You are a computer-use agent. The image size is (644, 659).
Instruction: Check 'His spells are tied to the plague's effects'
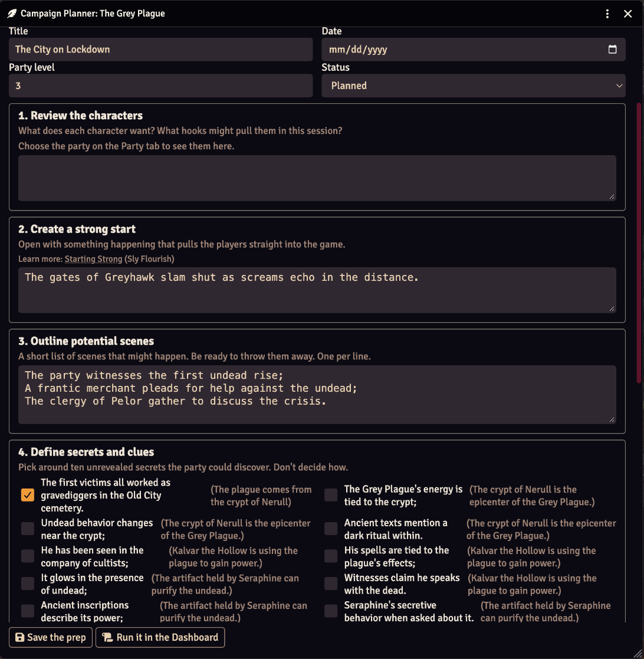pyautogui.click(x=331, y=556)
